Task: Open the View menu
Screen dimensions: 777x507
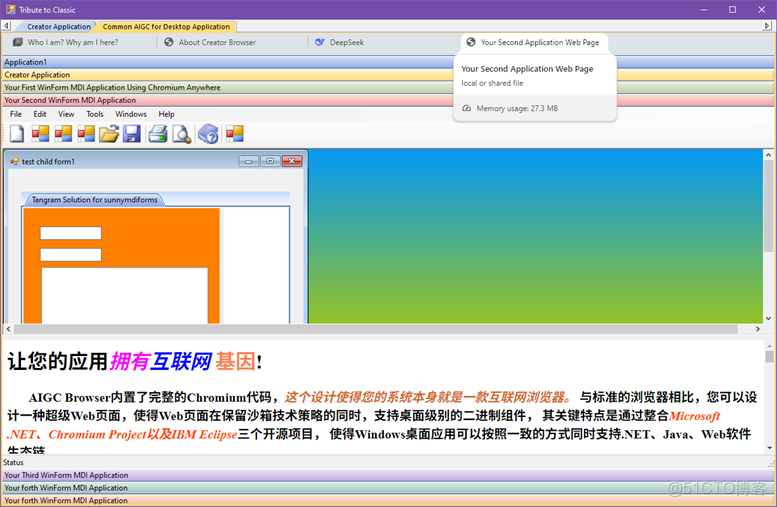Action: coord(66,114)
